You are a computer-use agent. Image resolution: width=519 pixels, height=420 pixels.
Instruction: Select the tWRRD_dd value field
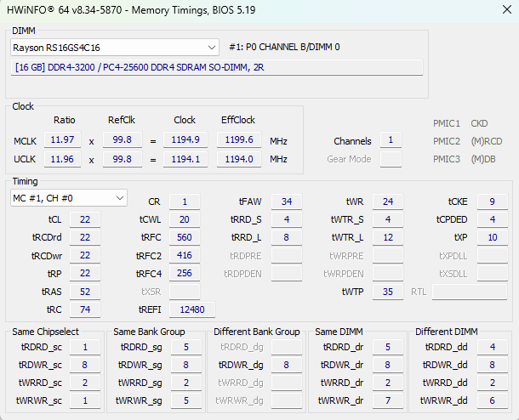(x=493, y=383)
